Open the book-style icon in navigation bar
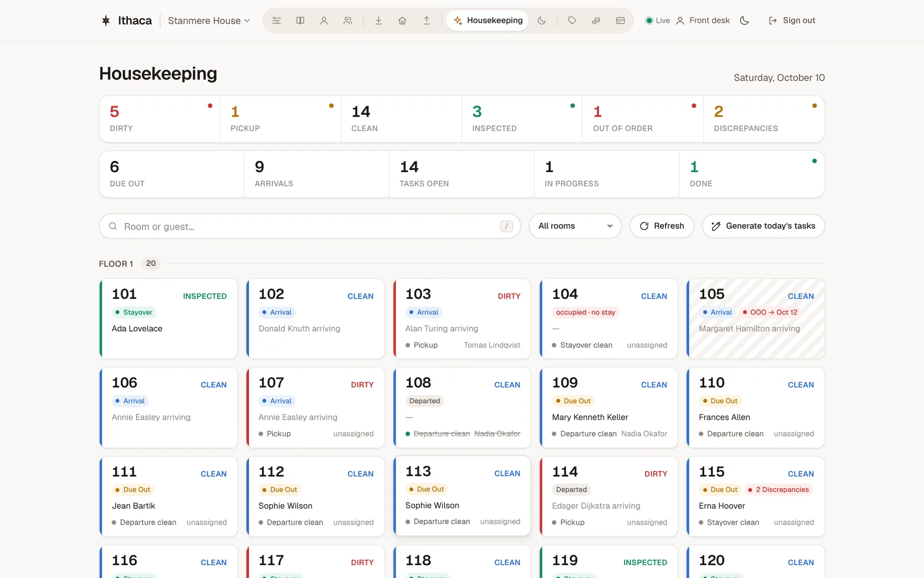This screenshot has height=578, width=924. click(x=300, y=21)
